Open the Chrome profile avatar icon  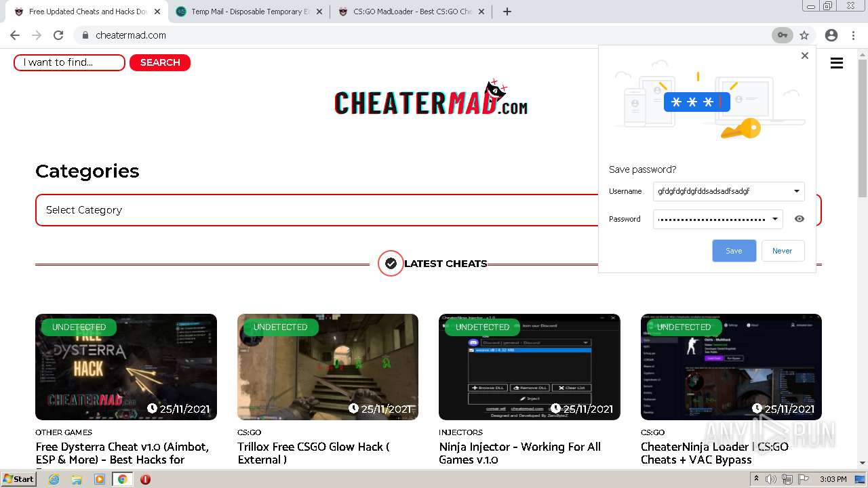(x=831, y=35)
